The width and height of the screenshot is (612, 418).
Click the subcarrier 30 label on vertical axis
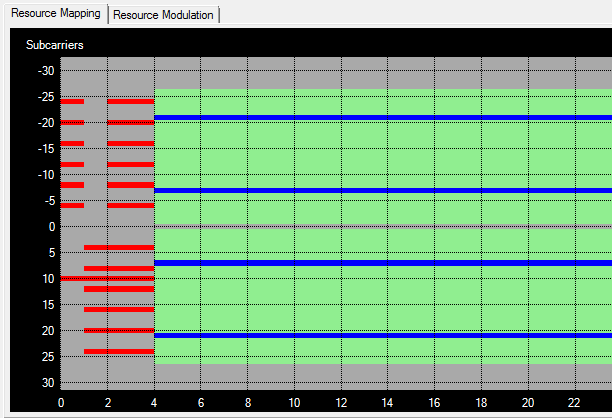[48, 383]
